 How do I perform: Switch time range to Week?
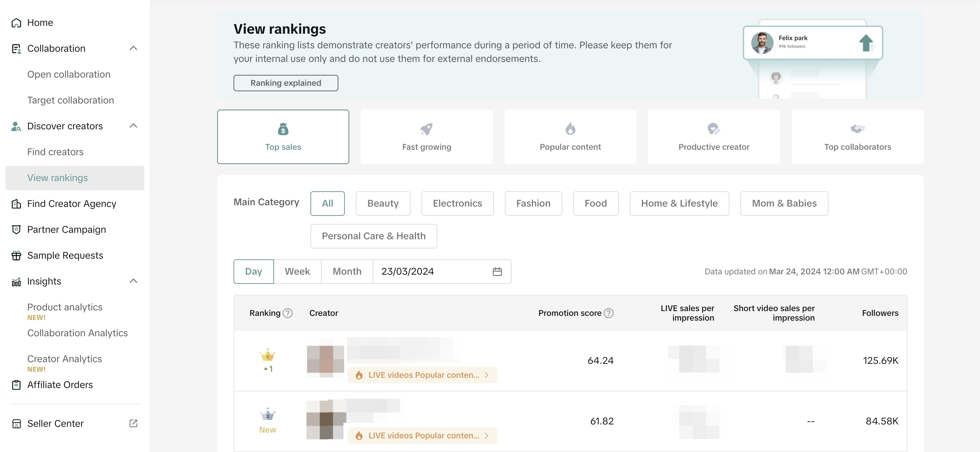297,271
